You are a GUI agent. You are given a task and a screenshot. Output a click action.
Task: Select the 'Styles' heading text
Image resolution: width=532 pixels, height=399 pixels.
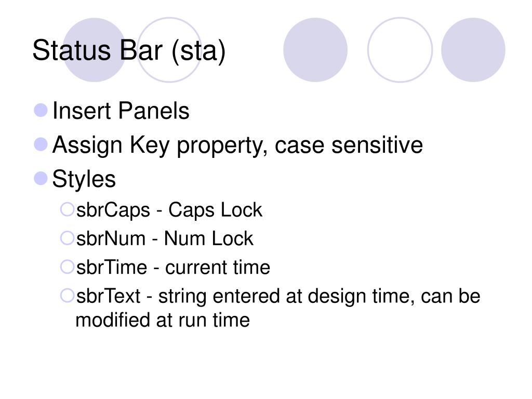[x=84, y=179]
